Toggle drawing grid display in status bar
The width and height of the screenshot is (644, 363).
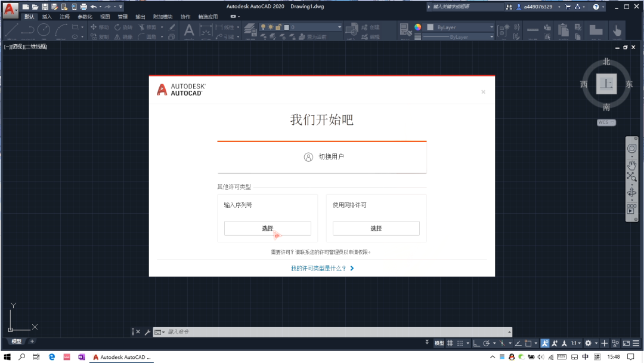450,343
